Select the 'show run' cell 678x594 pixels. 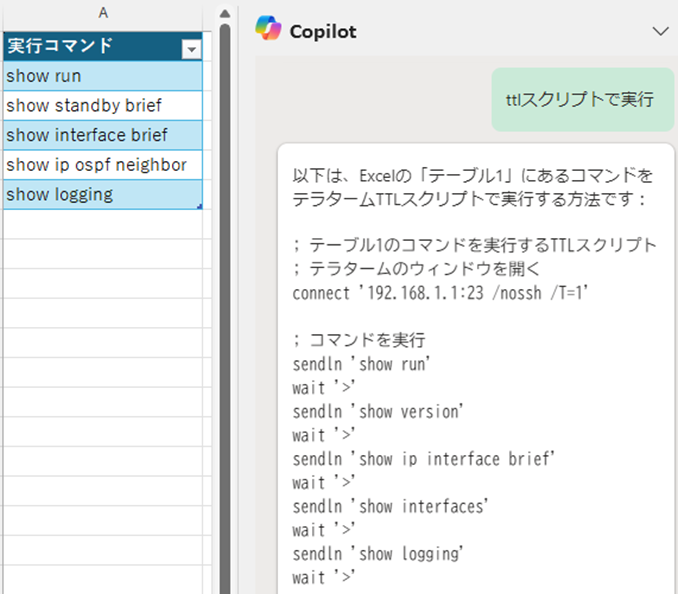coord(103,76)
